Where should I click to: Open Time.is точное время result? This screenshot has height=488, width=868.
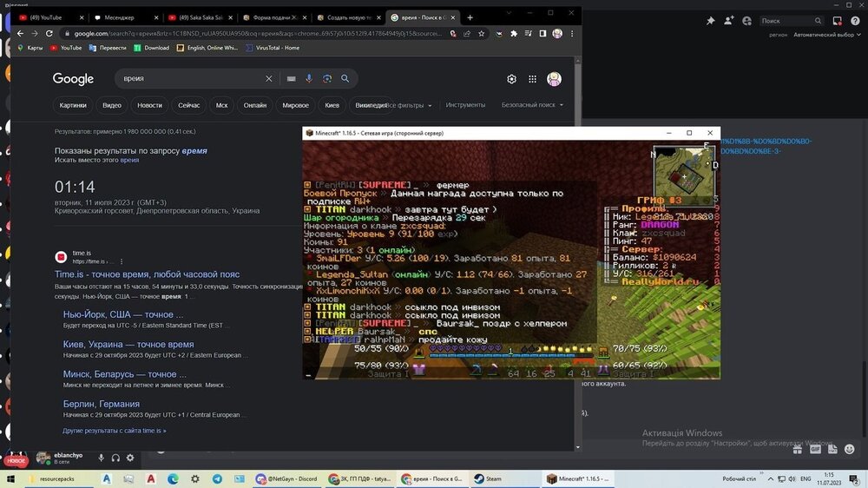[148, 274]
